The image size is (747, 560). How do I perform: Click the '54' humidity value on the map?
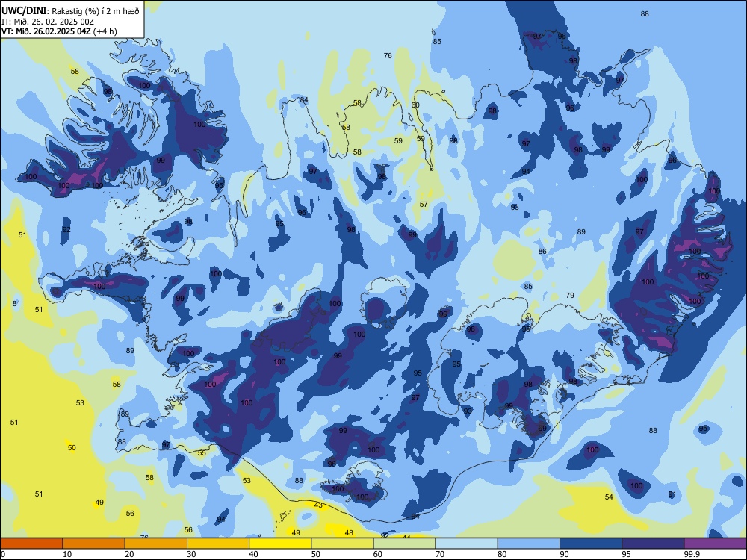[x=609, y=497]
